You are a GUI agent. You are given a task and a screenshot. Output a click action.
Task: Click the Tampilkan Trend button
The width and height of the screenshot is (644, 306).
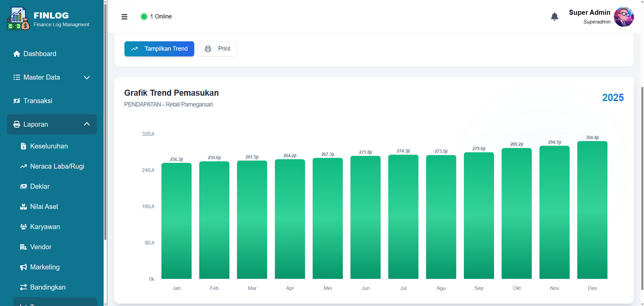tap(159, 49)
